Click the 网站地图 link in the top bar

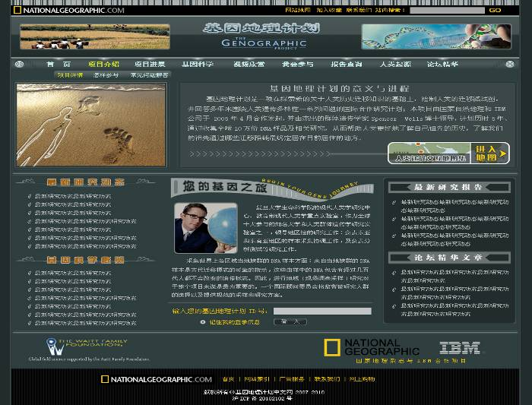pyautogui.click(x=298, y=10)
